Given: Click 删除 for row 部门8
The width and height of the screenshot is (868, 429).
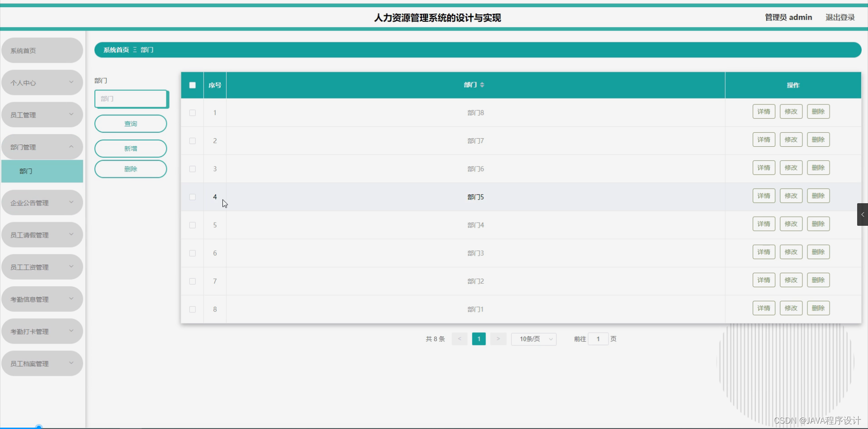Looking at the screenshot, I should click(818, 112).
